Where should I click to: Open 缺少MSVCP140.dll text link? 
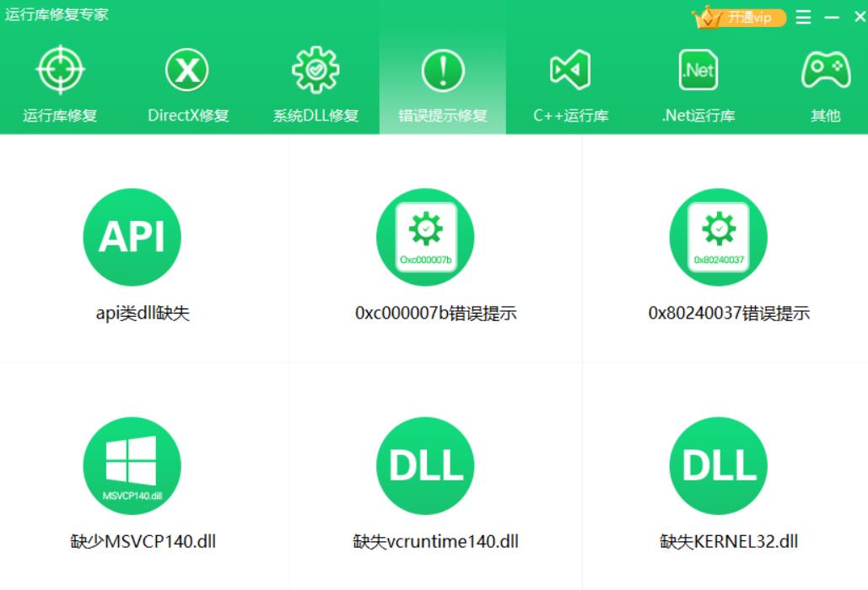point(143,541)
